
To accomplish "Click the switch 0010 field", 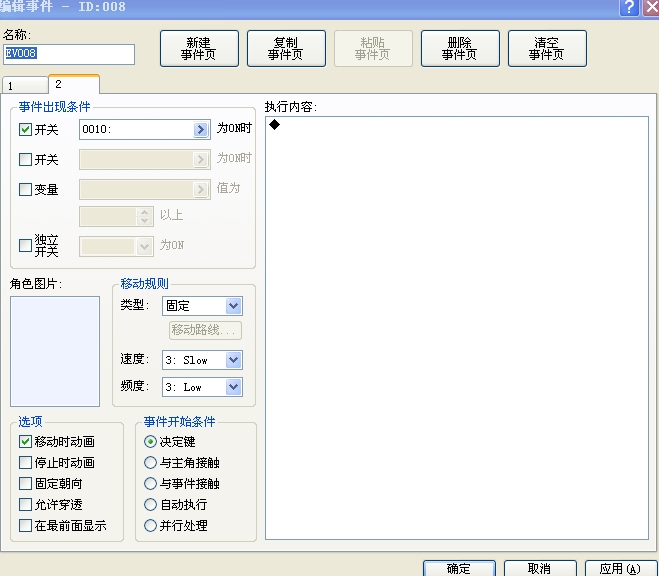I will point(145,129).
